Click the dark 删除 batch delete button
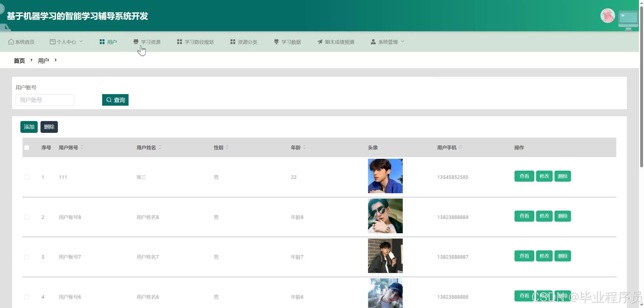The width and height of the screenshot is (644, 308). click(x=49, y=127)
